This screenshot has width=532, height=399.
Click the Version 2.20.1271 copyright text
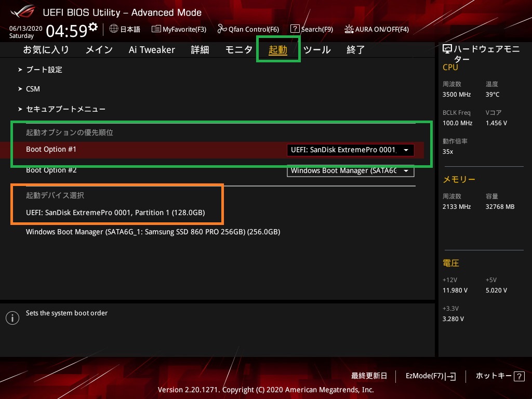point(265,390)
